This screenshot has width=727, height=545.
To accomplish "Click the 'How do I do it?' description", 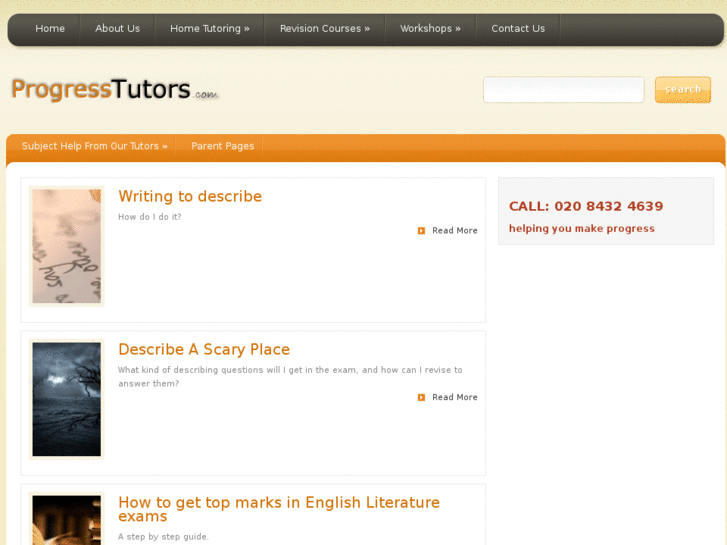I will 149,217.
